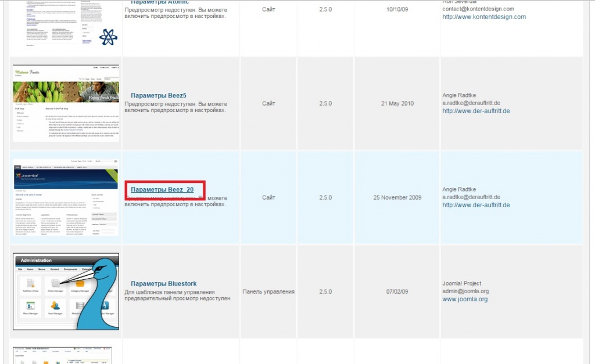Click version 2.5.0 in Bluestork row
Image resolution: width=595 pixels, height=364 pixels.
click(x=325, y=291)
